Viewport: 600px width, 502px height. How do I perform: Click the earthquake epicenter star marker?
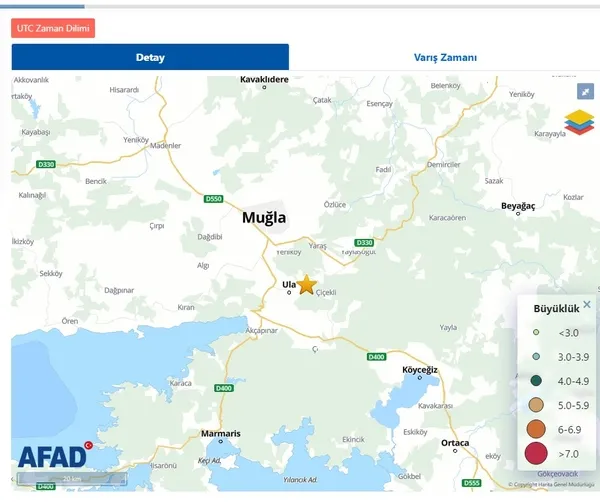307,285
